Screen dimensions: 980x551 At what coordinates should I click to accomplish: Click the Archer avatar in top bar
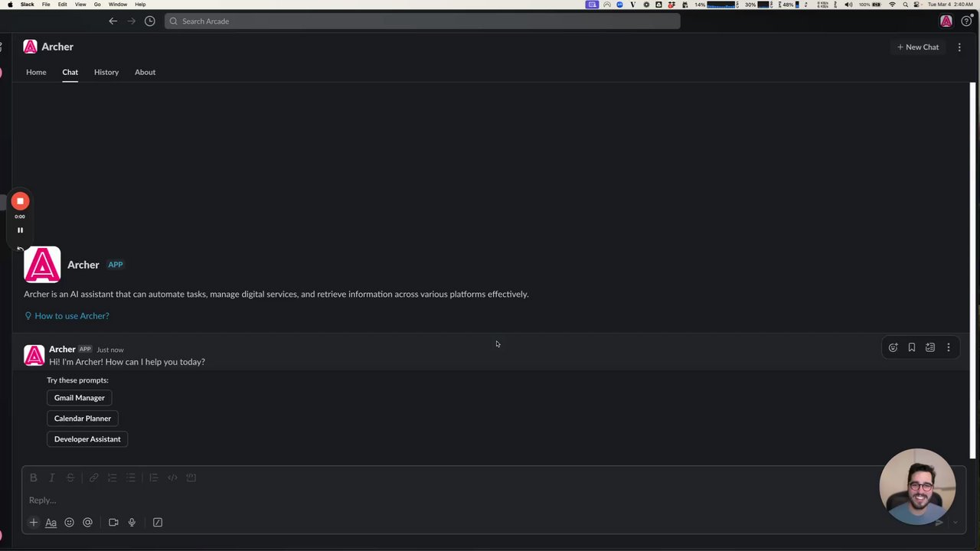946,21
